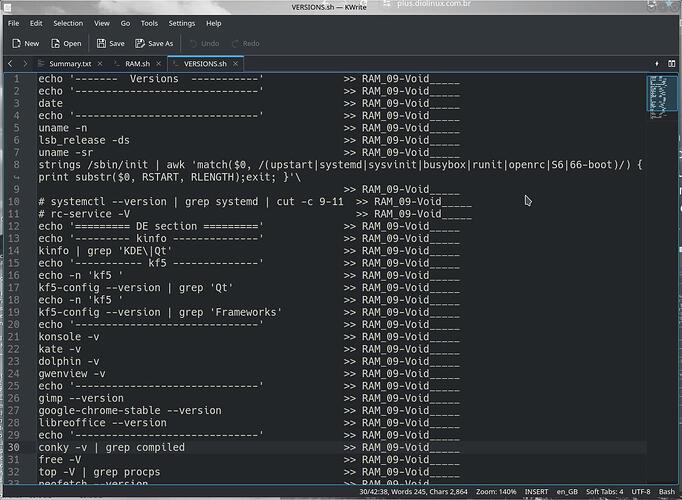Switch to the RAM.sh tab
Viewport: 682px width, 500px height.
[x=137, y=64]
